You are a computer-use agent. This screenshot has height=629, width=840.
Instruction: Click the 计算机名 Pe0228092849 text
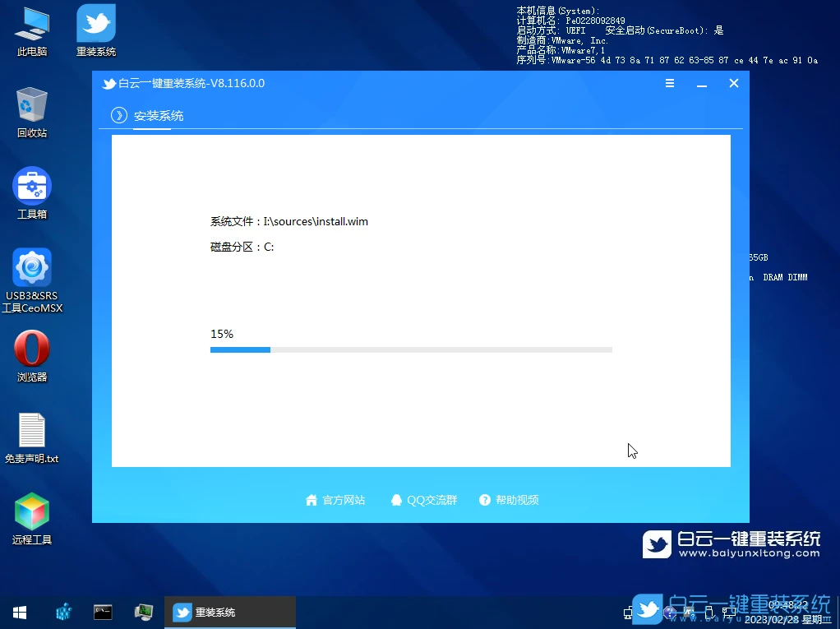point(570,21)
